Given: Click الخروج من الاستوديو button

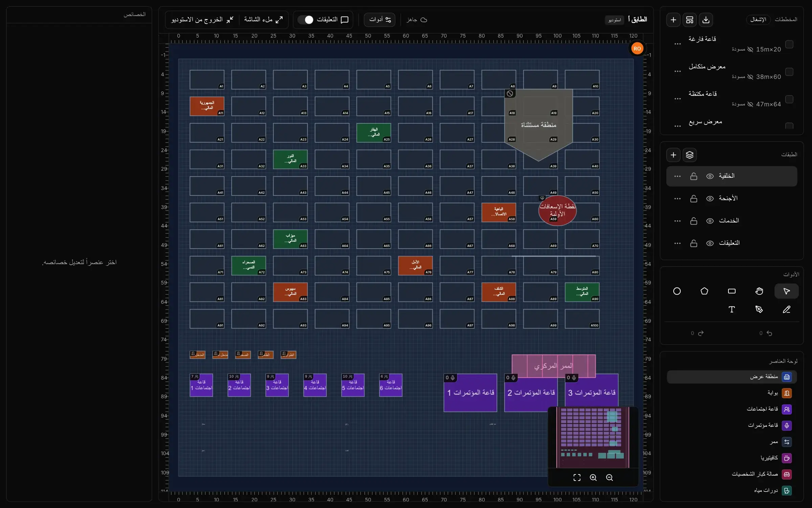Looking at the screenshot, I should click(202, 20).
